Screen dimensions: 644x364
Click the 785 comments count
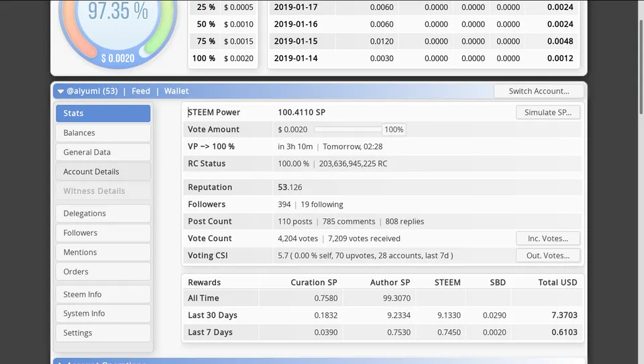tap(349, 221)
